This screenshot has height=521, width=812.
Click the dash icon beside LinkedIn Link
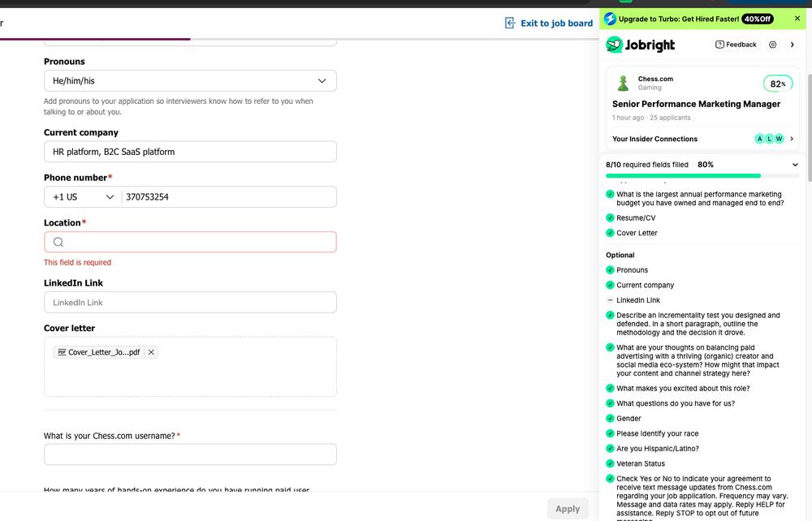pos(610,300)
